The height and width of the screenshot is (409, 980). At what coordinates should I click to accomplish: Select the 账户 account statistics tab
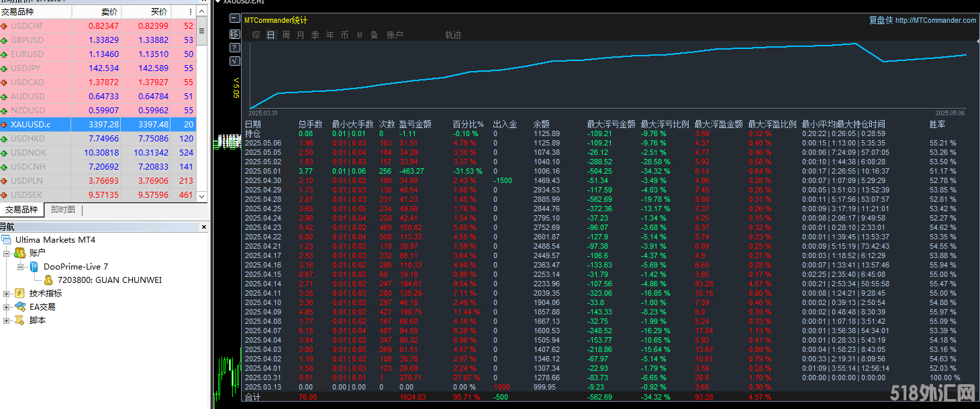[x=395, y=35]
